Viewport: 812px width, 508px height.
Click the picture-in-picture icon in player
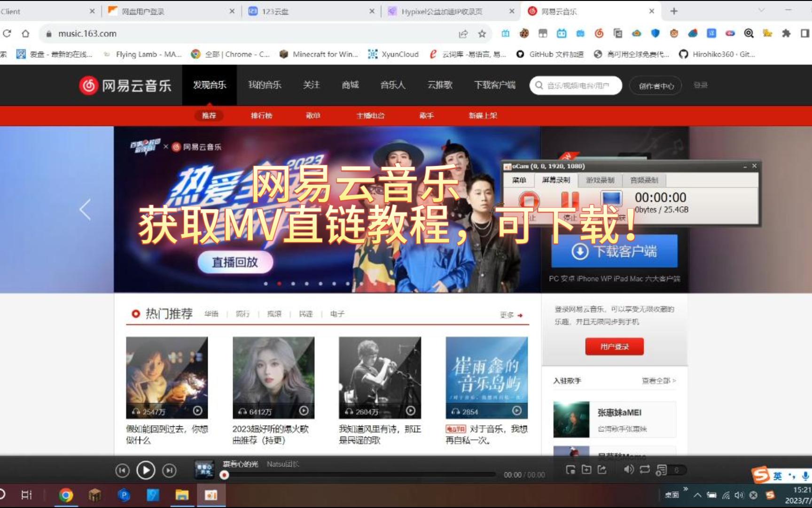(x=571, y=469)
